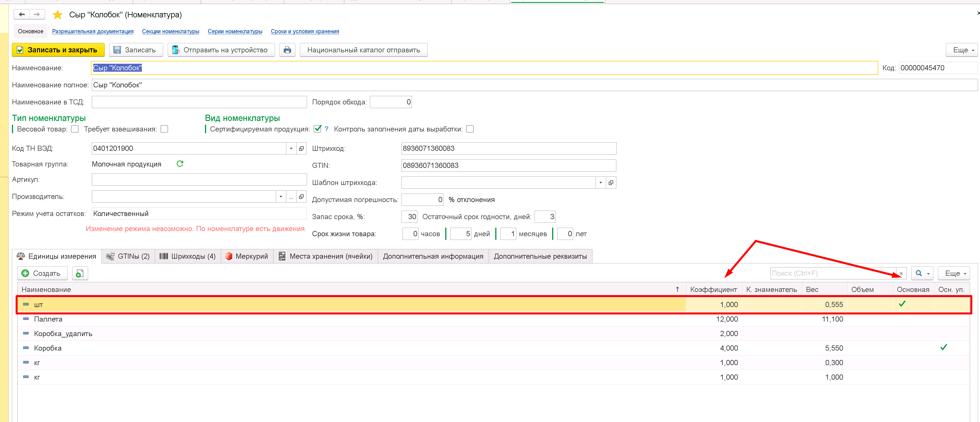This screenshot has height=422, width=980.
Task: Select the Паллета row
Action: pyautogui.click(x=494, y=319)
